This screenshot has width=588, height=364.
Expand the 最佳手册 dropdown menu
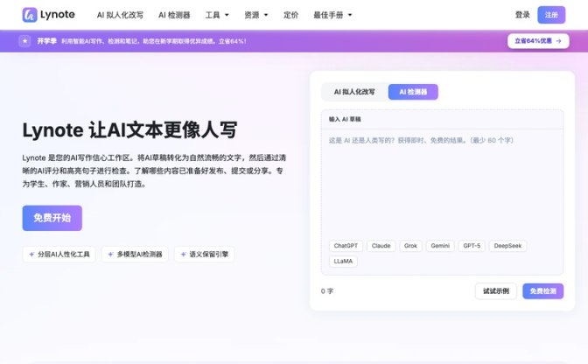coord(332,15)
